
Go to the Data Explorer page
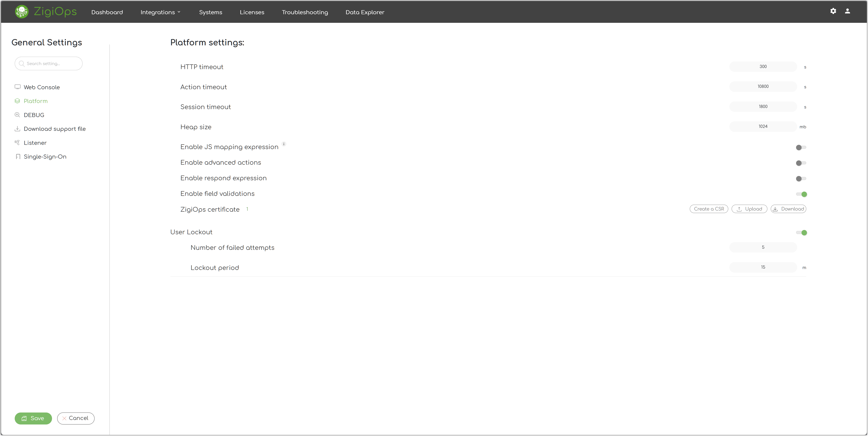pyautogui.click(x=365, y=12)
